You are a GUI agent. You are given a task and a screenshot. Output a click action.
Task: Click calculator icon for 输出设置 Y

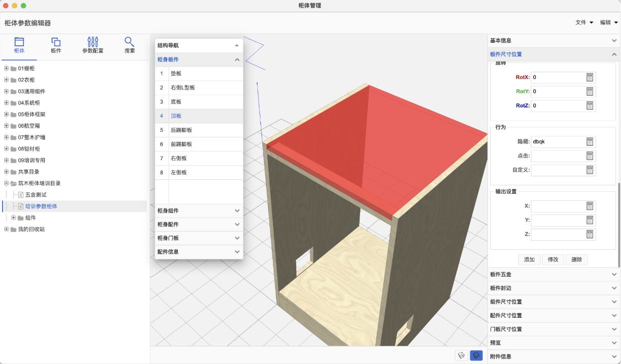pyautogui.click(x=590, y=220)
